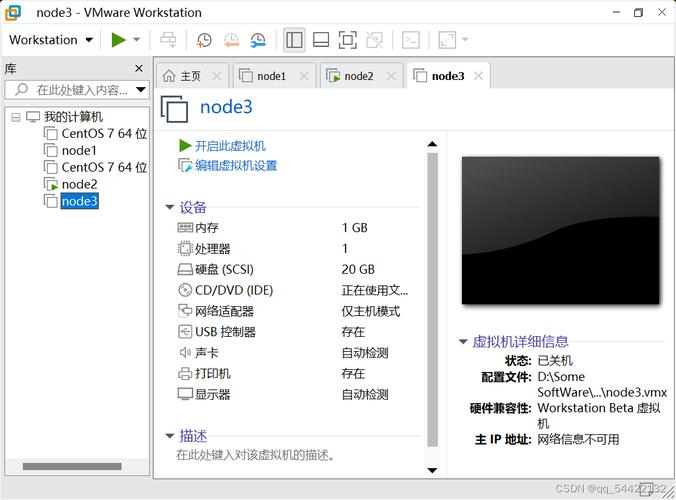Click the description text field placeholder

(255, 455)
